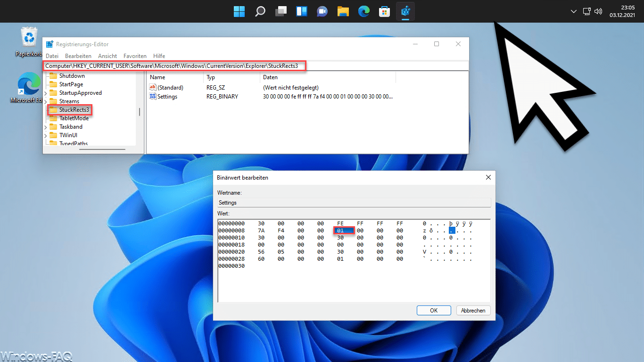Viewport: 644px width, 362px height.
Task: Select Papierkorb desktop icon
Action: pos(29,42)
